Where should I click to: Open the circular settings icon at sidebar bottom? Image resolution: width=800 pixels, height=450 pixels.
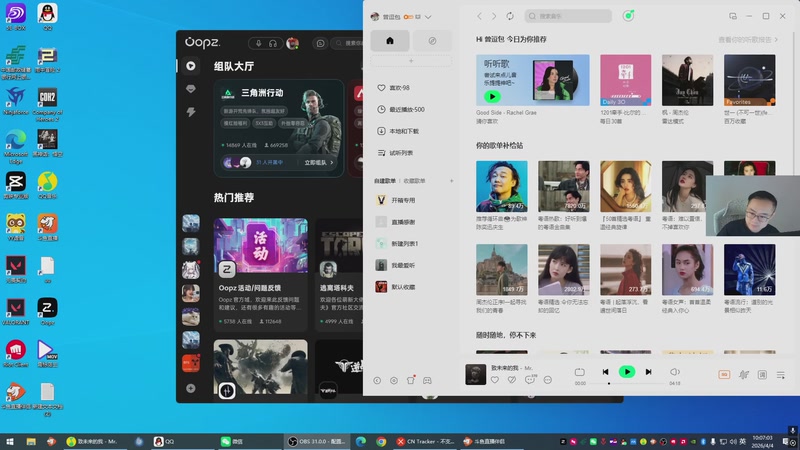click(394, 381)
